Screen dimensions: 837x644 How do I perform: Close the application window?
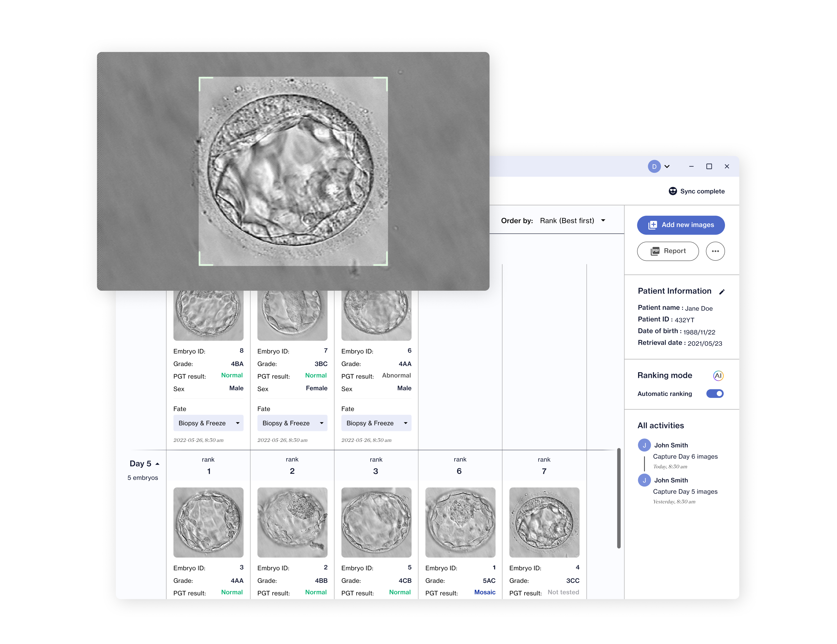[727, 166]
